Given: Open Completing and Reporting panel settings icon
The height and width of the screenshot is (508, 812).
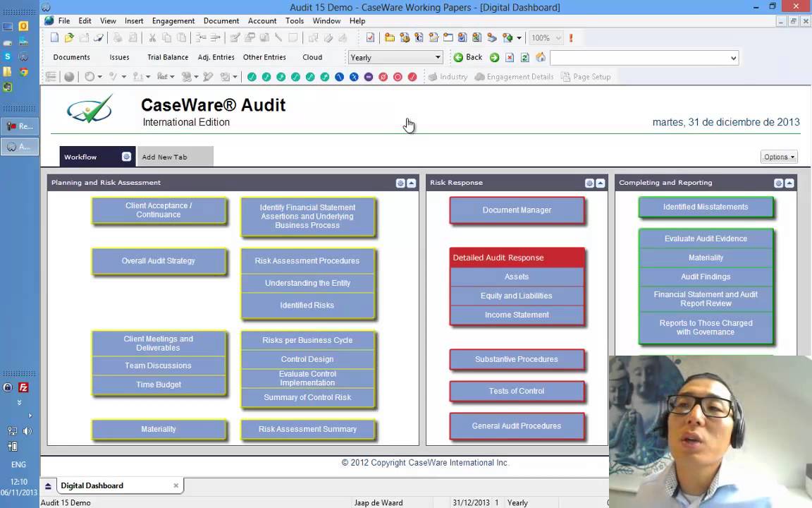Looking at the screenshot, I should (x=778, y=183).
